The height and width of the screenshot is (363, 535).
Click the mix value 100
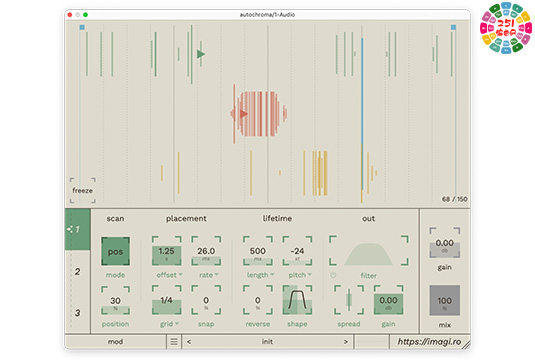pyautogui.click(x=445, y=301)
